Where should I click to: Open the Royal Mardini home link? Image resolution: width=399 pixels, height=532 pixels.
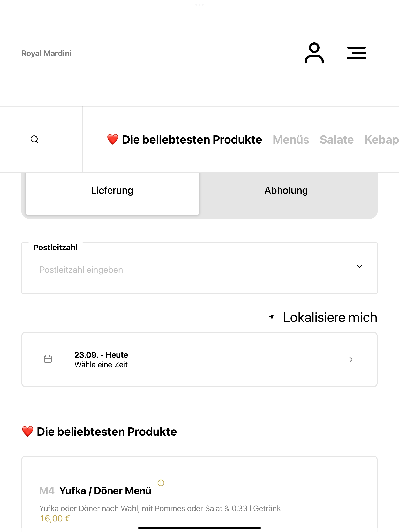pyautogui.click(x=46, y=53)
